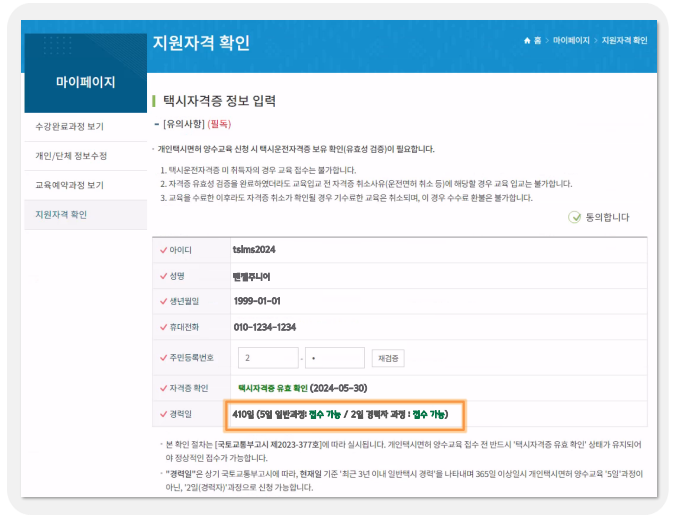Click the 자격증 확인 row label
The width and height of the screenshot is (675, 518).
(x=189, y=388)
